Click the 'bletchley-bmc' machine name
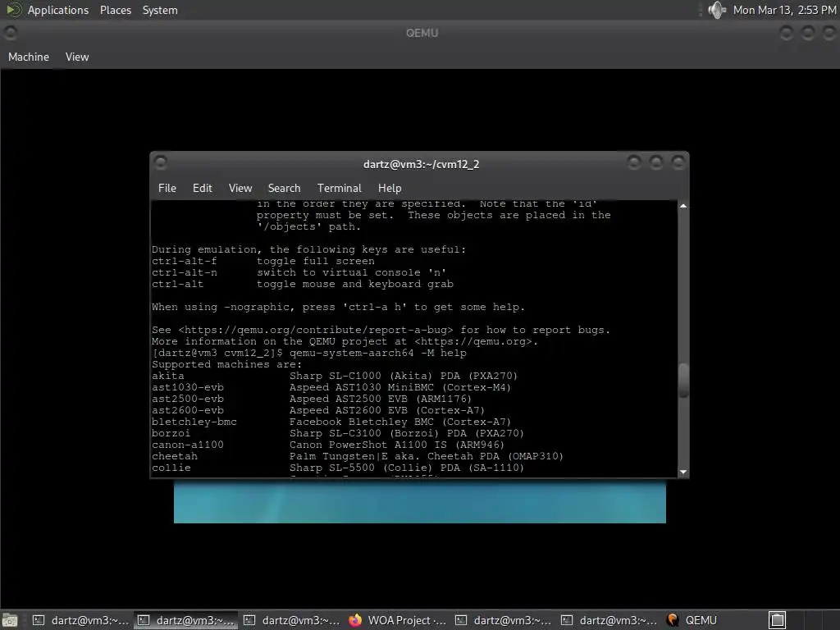 194,422
